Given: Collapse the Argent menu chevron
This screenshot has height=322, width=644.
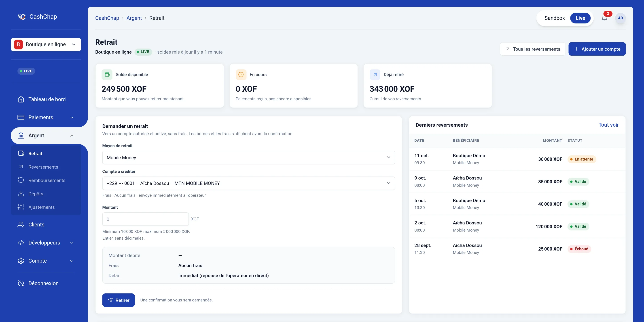Looking at the screenshot, I should (72, 136).
